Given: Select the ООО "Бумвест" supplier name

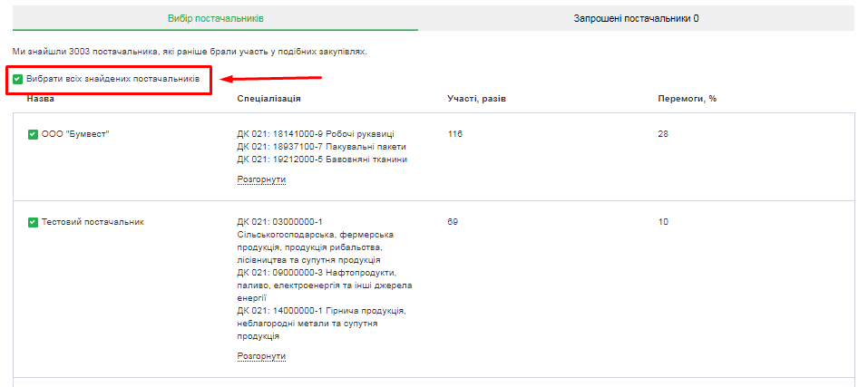Looking at the screenshot, I should (75, 134).
